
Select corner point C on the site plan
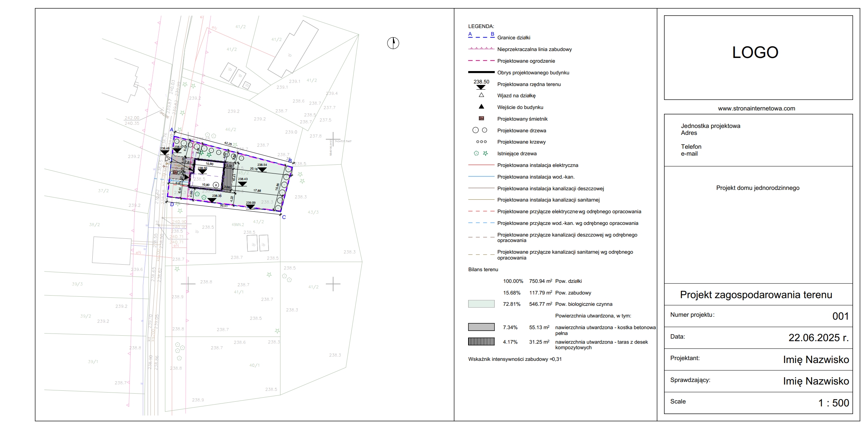[x=284, y=217]
